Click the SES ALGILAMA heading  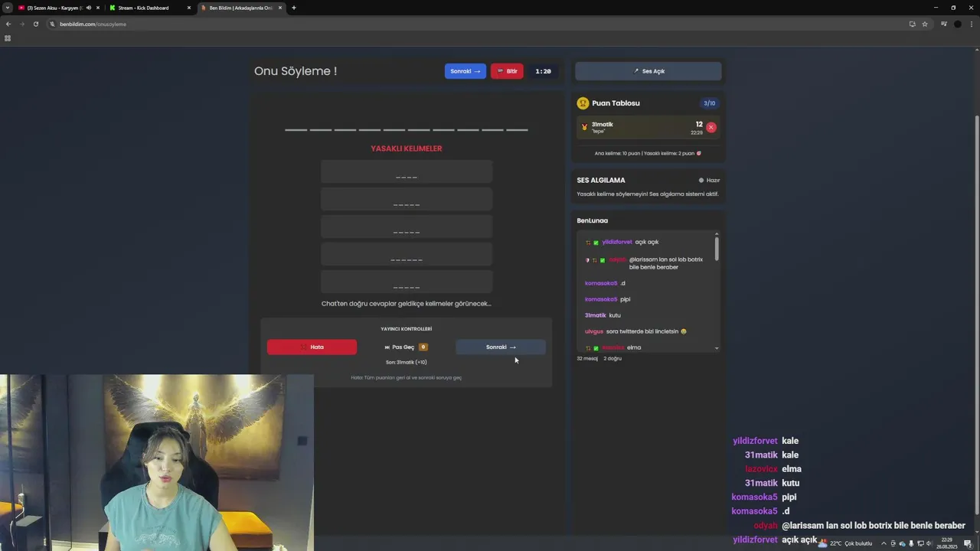click(601, 181)
